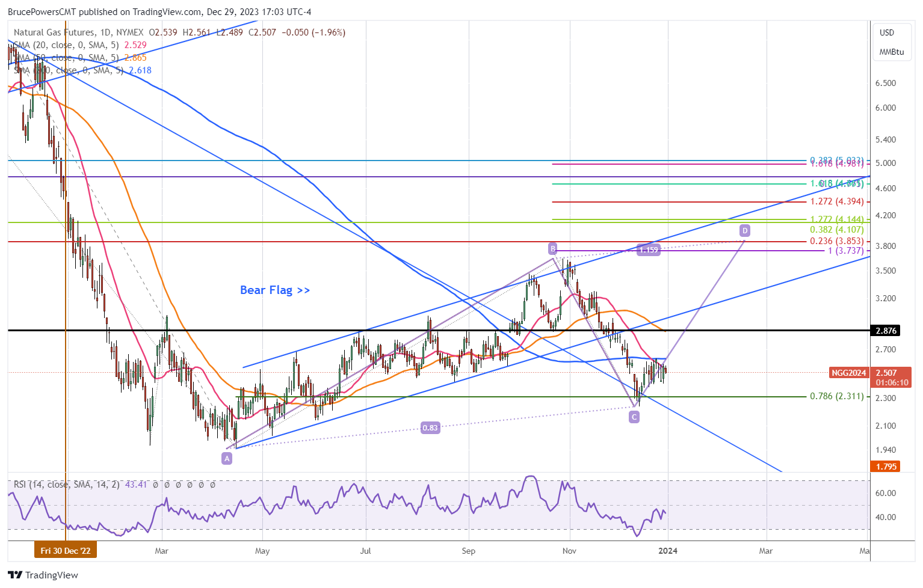Click the 2.100 price axis label
Image resolution: width=923 pixels, height=588 pixels.
[x=886, y=426]
